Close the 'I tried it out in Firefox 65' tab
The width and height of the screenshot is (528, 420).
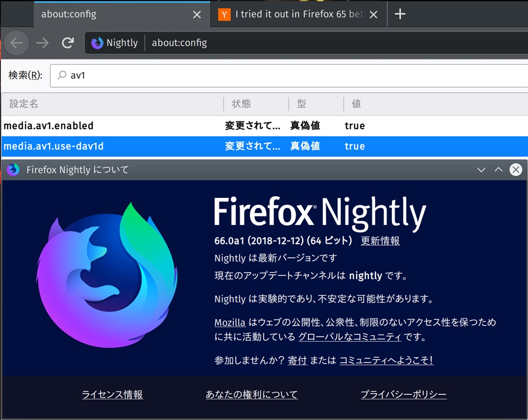tap(373, 14)
